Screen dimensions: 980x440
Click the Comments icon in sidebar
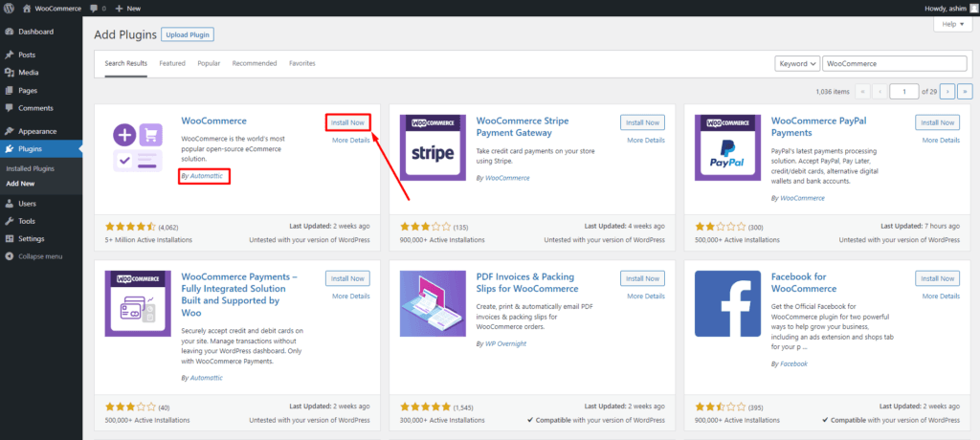point(9,107)
